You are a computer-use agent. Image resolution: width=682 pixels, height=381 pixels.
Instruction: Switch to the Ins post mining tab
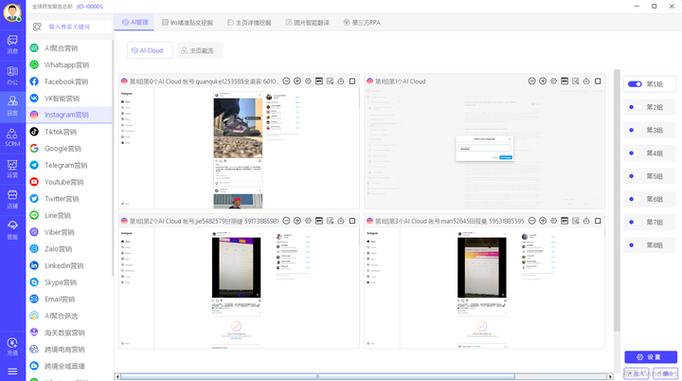(x=187, y=22)
